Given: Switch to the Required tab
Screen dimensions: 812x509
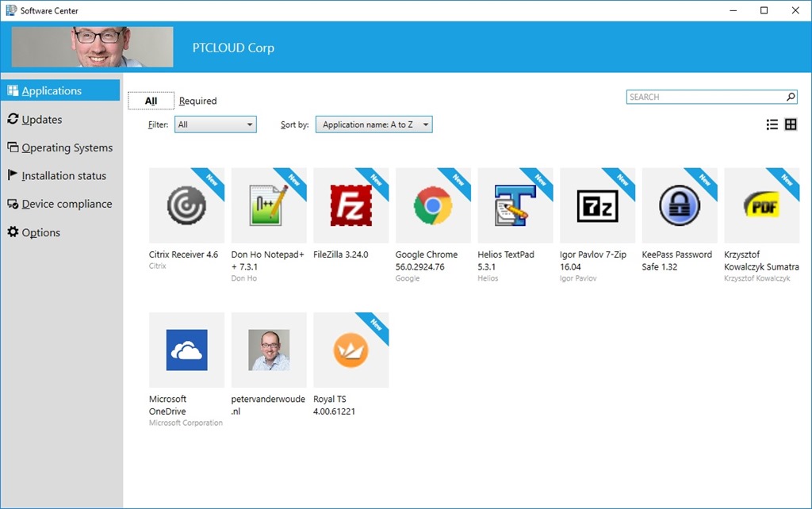Looking at the screenshot, I should click(x=197, y=101).
